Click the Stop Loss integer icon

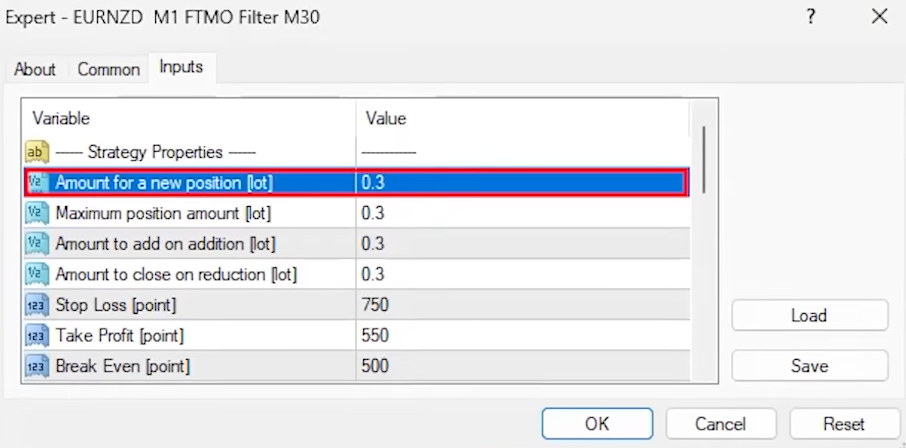coord(37,305)
